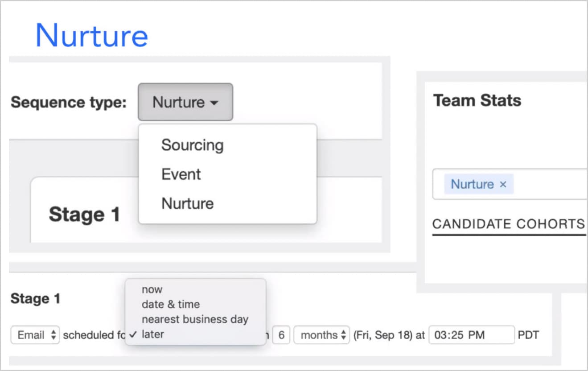Screen dimensions: 588x371
Task: Open the Sequence type dropdown button
Action: coord(185,102)
